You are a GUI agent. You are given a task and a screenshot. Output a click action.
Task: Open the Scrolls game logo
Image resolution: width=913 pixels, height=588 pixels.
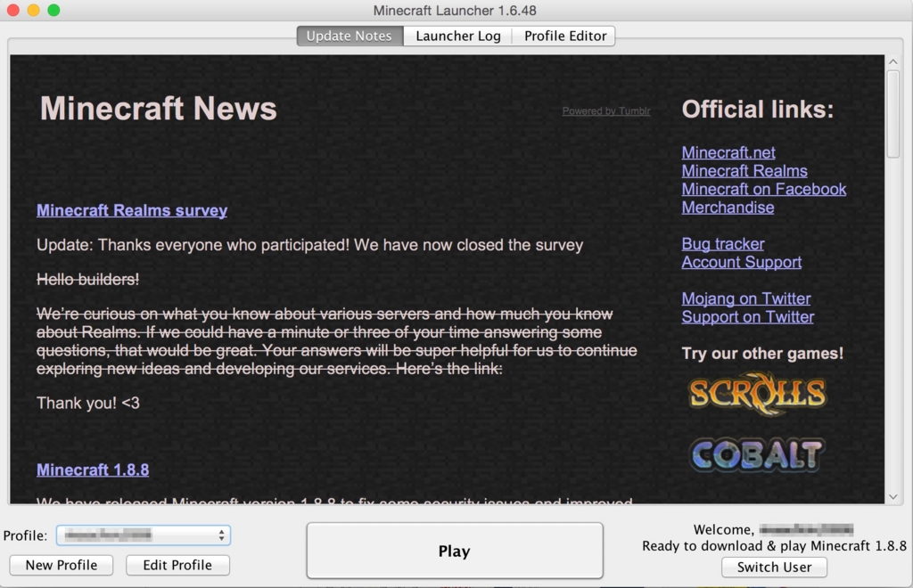tap(757, 394)
